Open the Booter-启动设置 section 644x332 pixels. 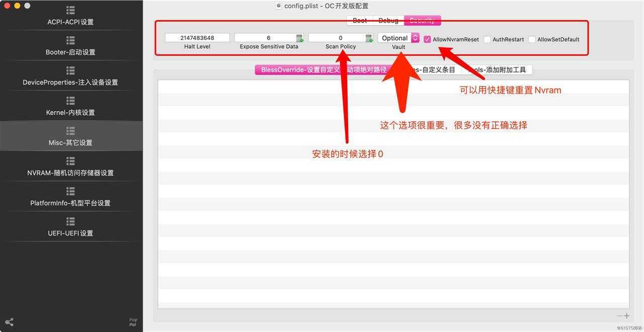[70, 46]
